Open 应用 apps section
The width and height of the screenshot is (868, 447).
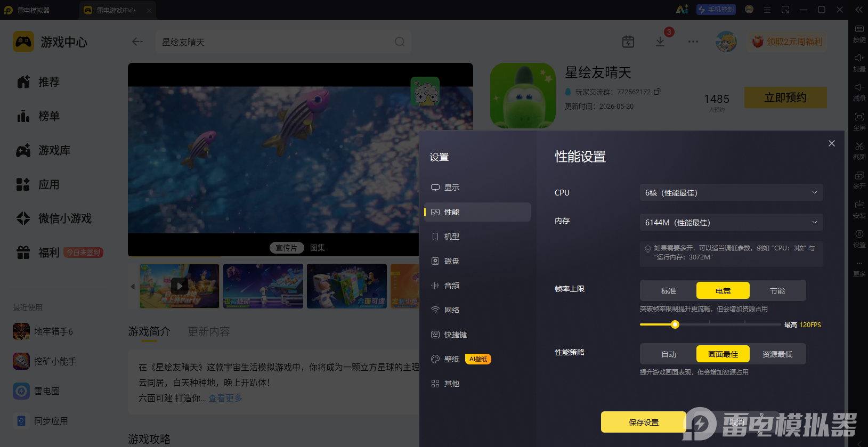[38, 184]
